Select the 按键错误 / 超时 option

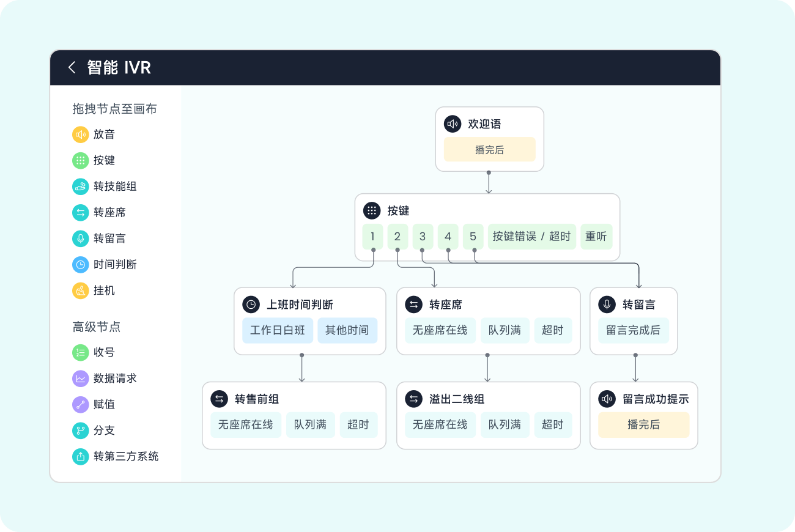(x=531, y=237)
